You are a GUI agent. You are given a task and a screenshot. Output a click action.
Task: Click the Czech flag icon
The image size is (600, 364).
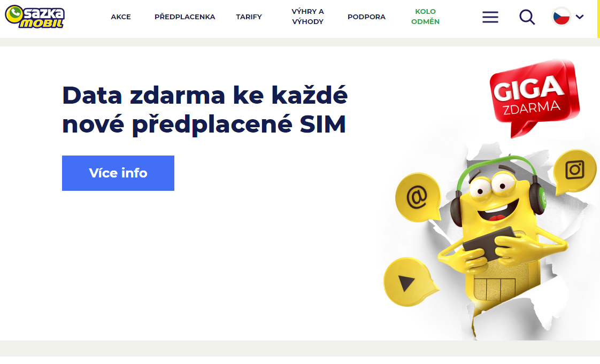click(561, 17)
